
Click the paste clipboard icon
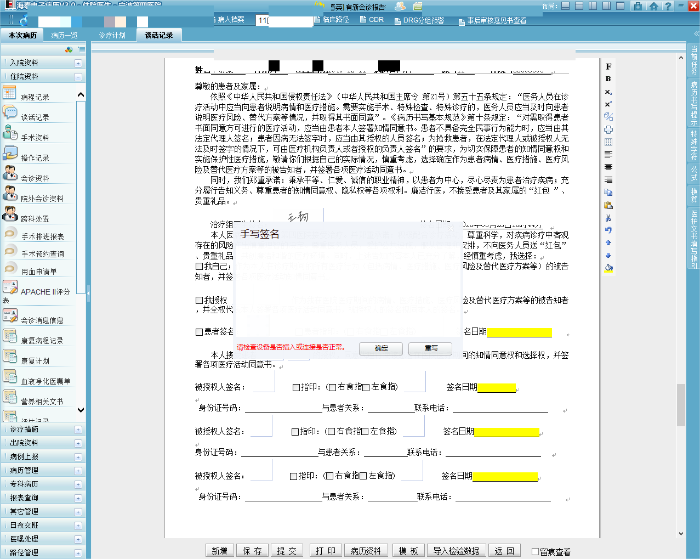(x=609, y=204)
